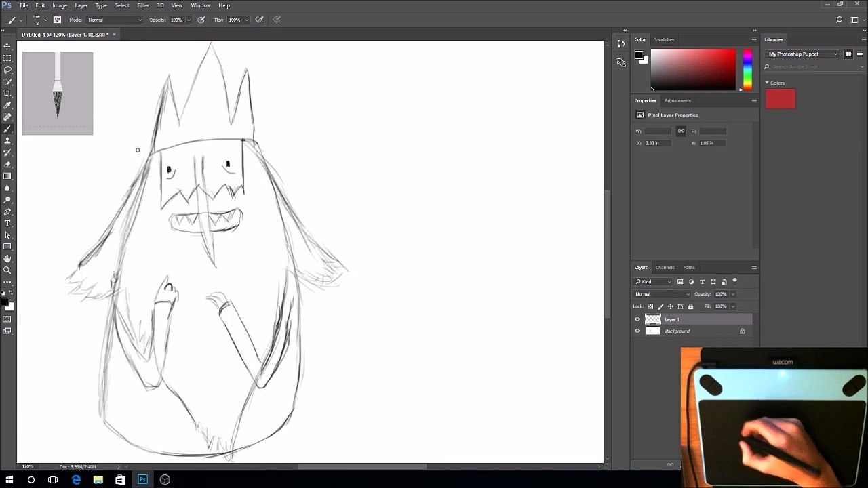
Task: Select the Move tool
Action: pyautogui.click(x=7, y=47)
